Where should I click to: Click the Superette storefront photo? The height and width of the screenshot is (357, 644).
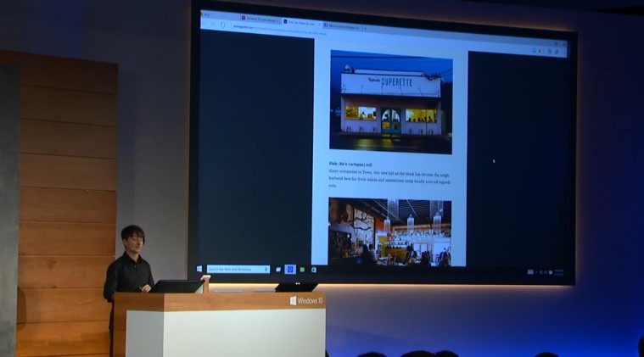(390, 103)
